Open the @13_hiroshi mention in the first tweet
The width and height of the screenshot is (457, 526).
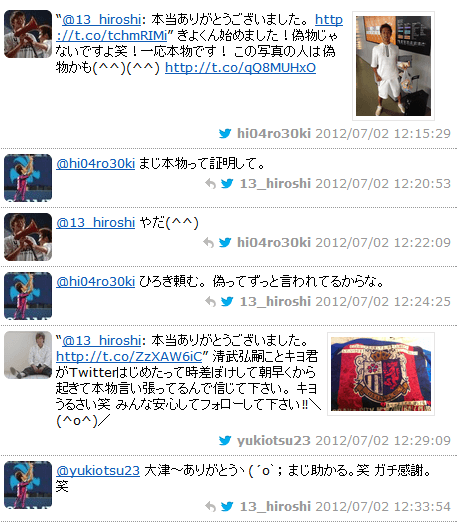(101, 19)
